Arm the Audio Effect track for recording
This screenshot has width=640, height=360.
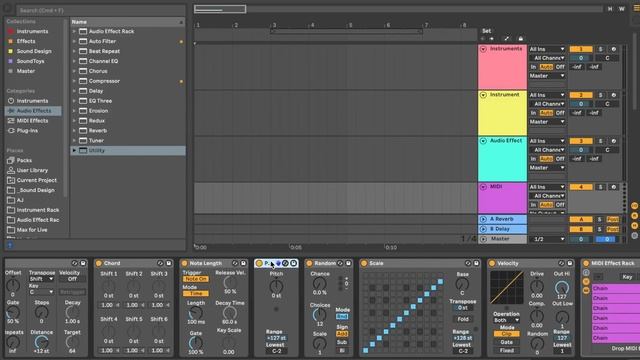pos(613,141)
